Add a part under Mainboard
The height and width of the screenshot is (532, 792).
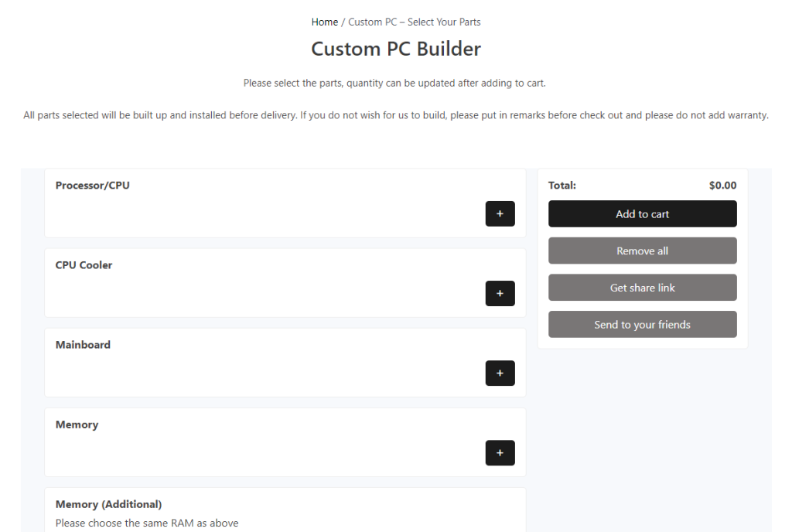[500, 373]
